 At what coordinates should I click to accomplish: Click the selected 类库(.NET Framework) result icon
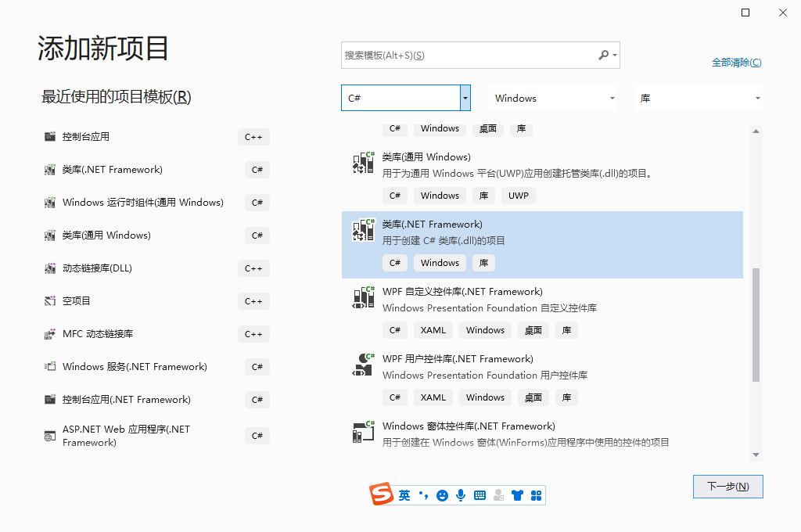click(x=363, y=230)
